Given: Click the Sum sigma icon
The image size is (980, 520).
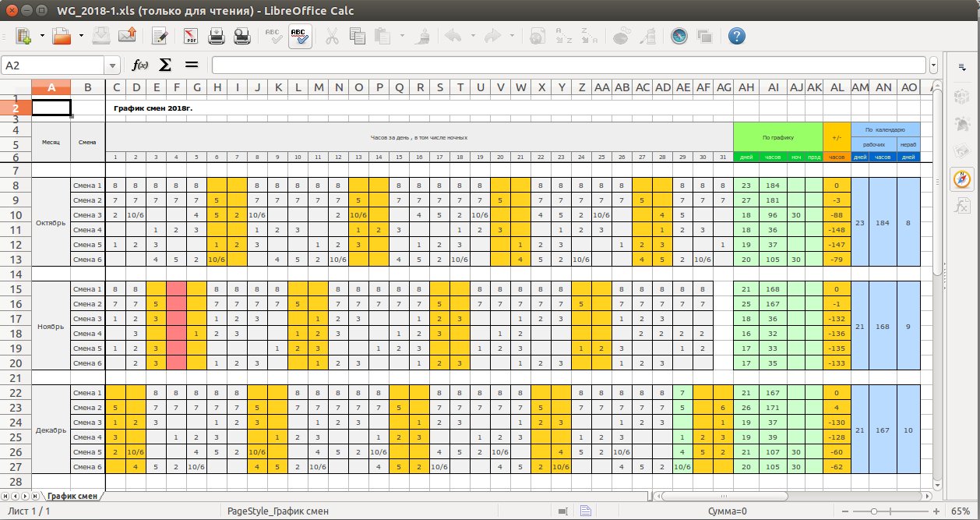Looking at the screenshot, I should [165, 65].
